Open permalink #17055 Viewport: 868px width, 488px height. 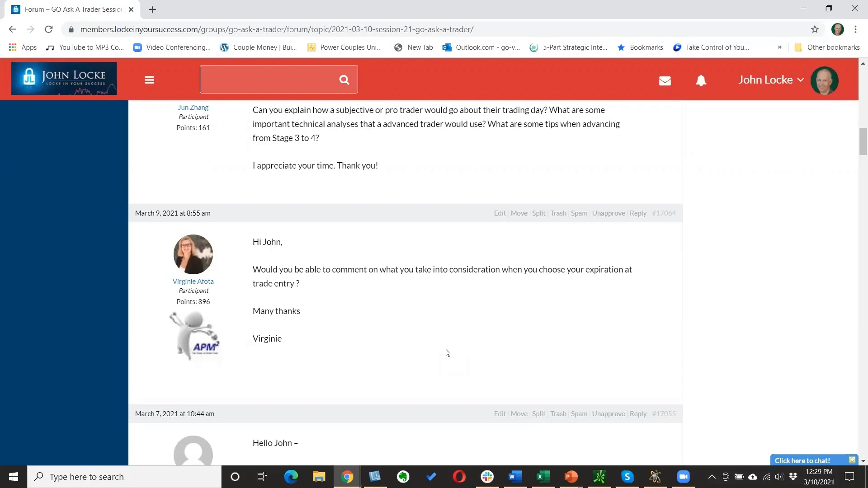click(664, 414)
